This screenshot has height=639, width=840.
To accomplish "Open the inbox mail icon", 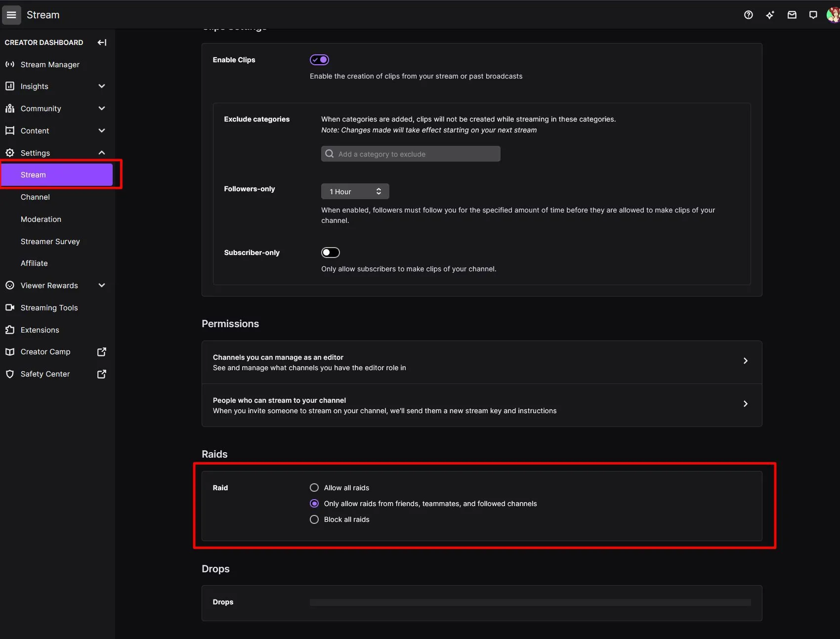I will pyautogui.click(x=792, y=15).
